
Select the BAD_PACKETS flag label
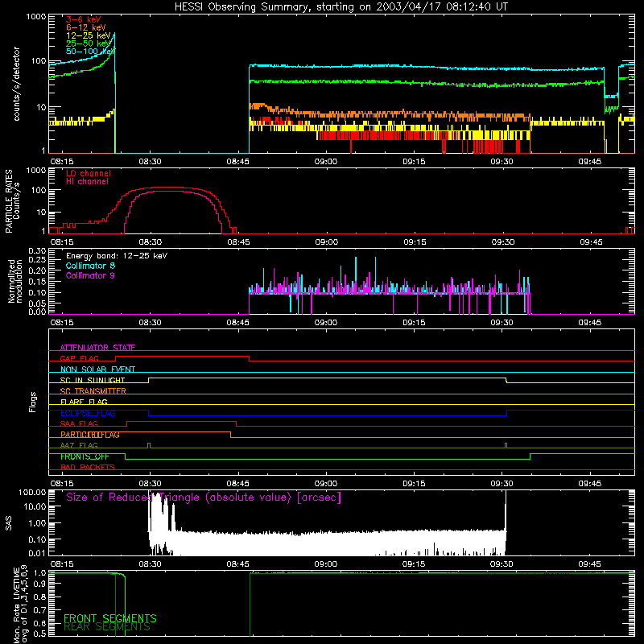[88, 467]
